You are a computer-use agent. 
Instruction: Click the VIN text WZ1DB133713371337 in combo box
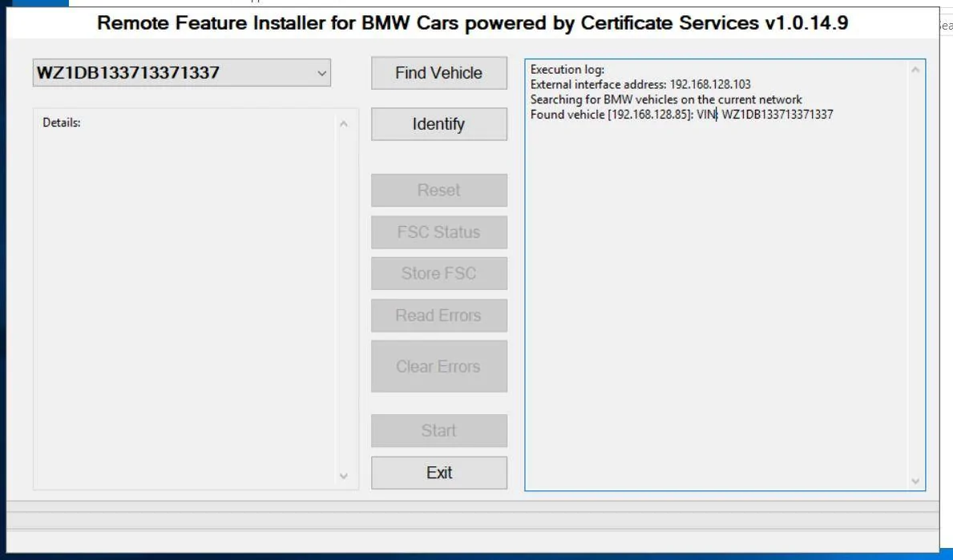(x=127, y=73)
